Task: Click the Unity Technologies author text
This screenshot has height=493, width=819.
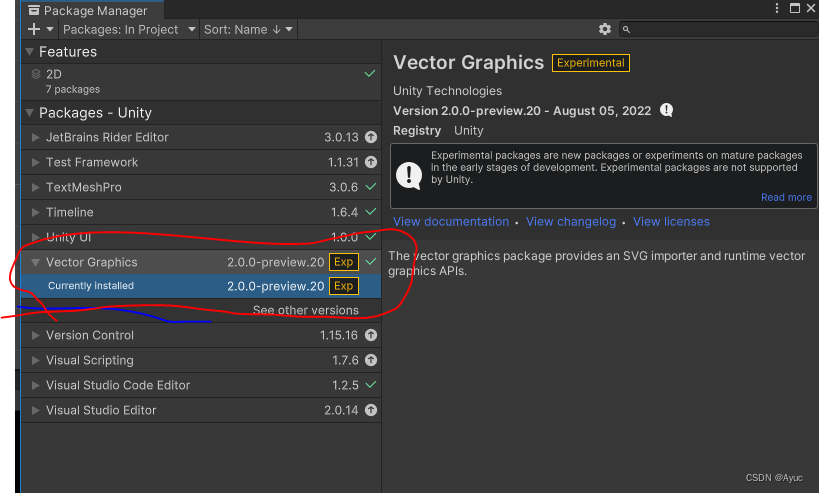Action: point(447,91)
